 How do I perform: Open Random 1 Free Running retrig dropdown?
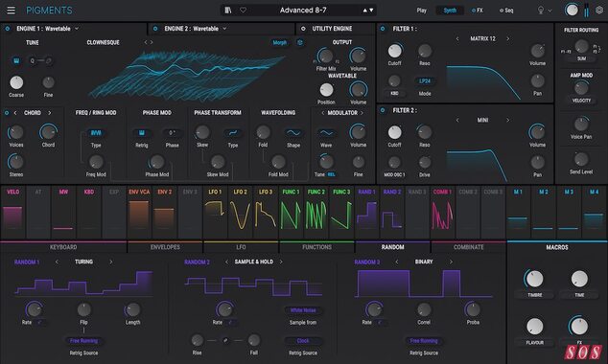[x=83, y=341]
